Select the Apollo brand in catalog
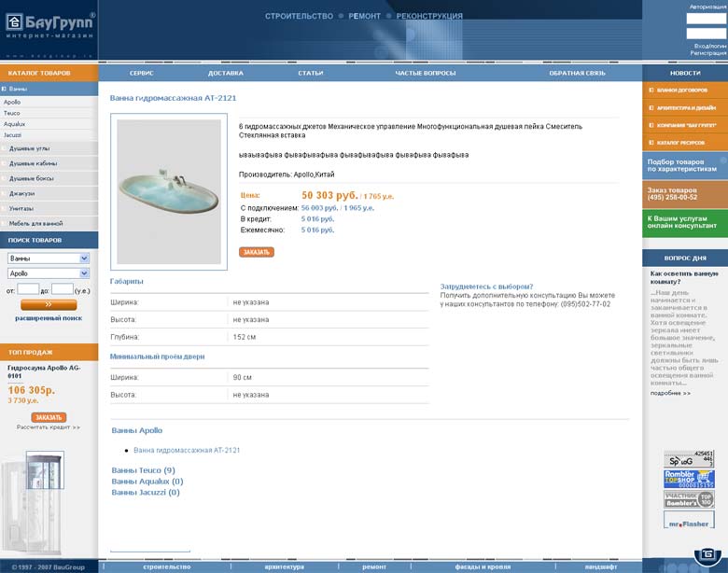 pos(12,102)
